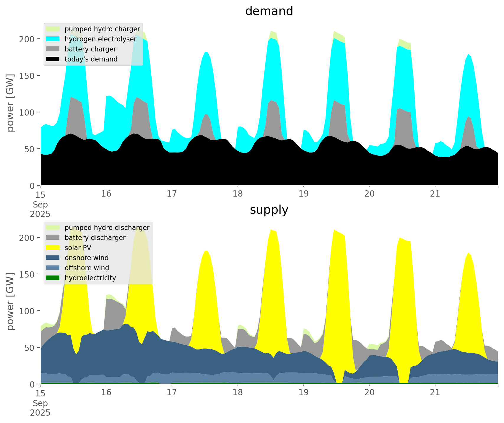Click the grey battery charger legend swatch

tap(53, 49)
